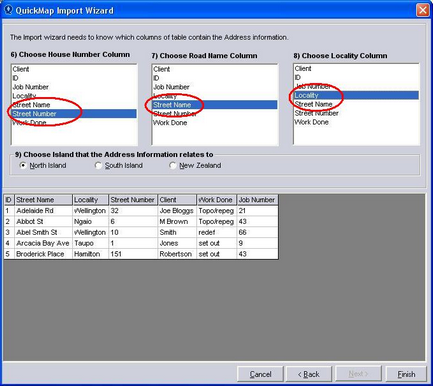Select the Adelaide Rd cell

point(43,211)
